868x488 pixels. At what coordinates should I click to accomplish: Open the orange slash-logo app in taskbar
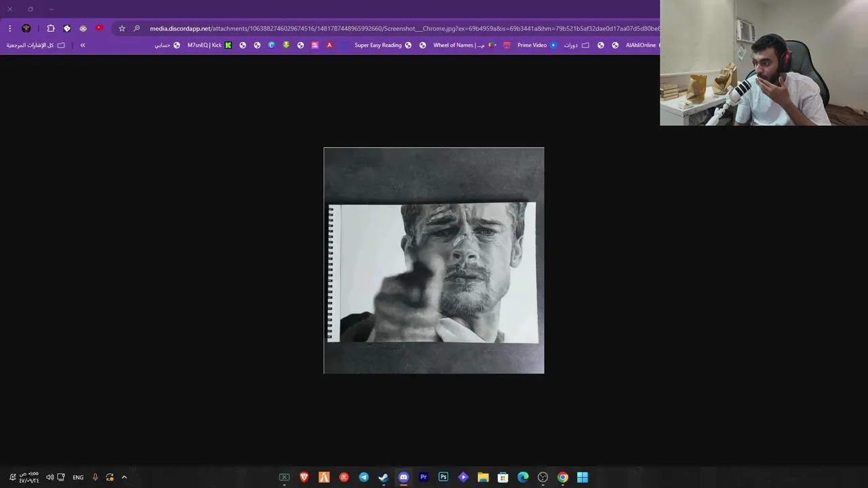324,477
